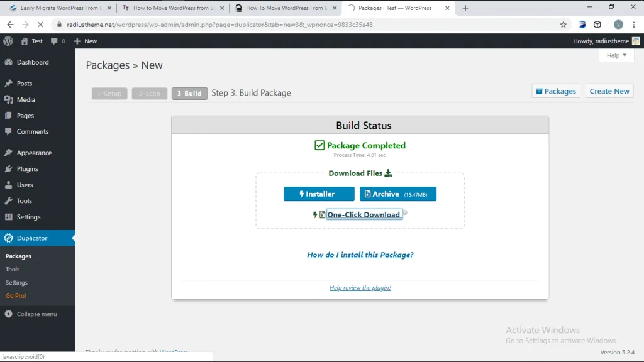Open How do I install this Package?

tap(360, 255)
